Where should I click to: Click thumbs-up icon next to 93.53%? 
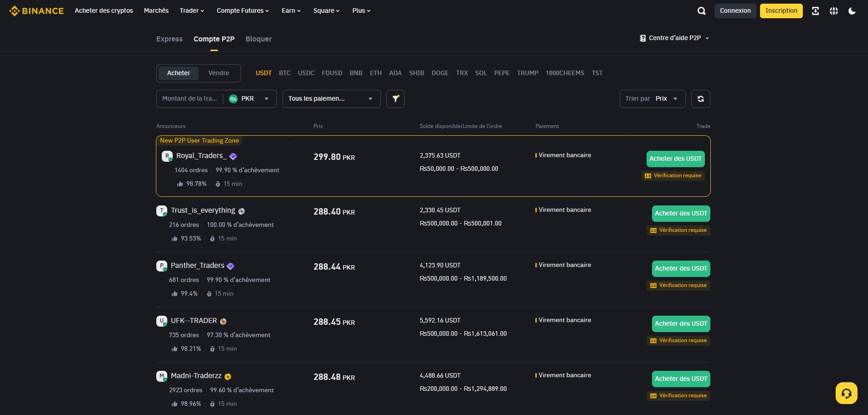click(x=175, y=238)
